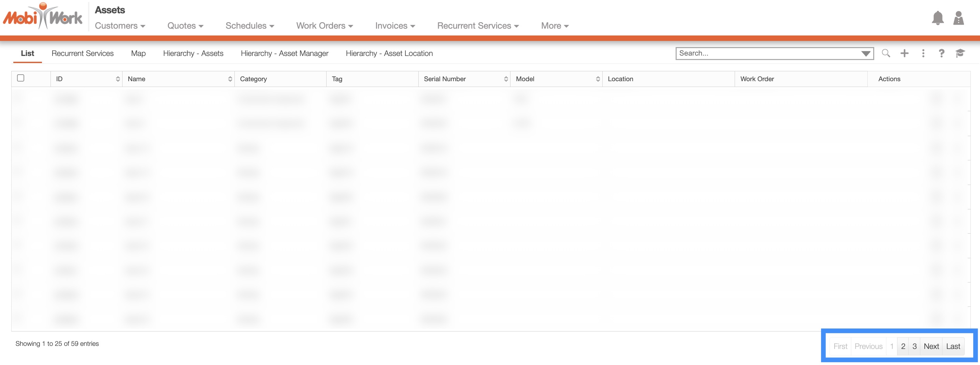This screenshot has height=365, width=980.
Task: Open the three-dot more options icon
Action: pos(923,53)
